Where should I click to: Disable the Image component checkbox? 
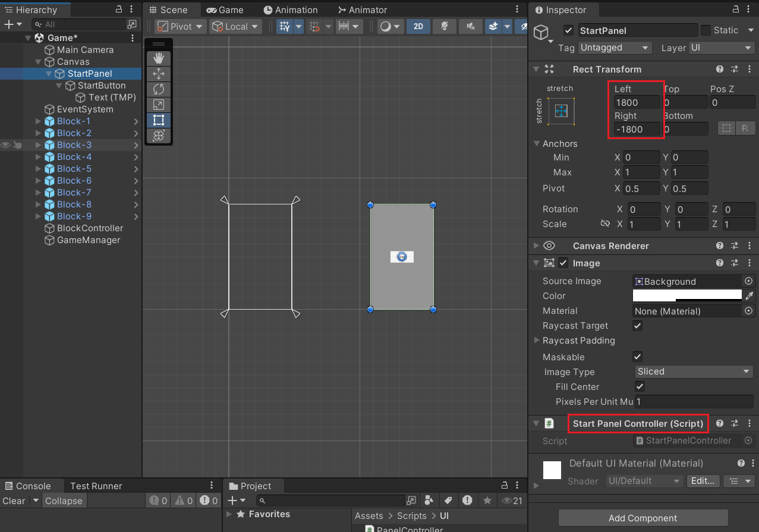pos(563,263)
